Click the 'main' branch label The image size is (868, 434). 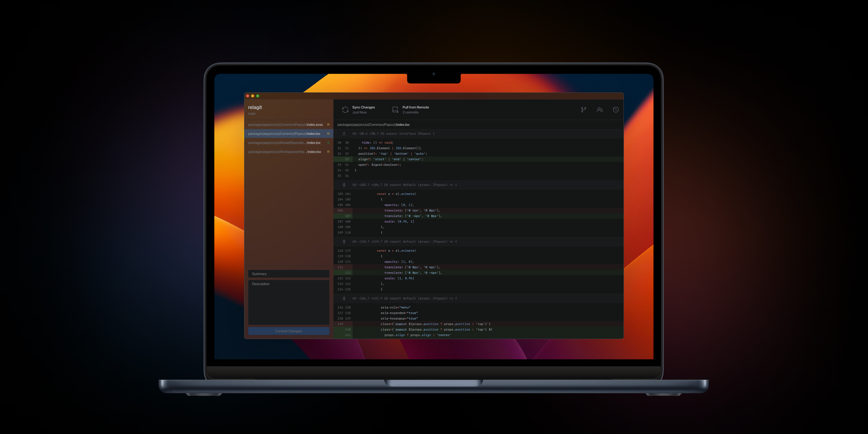click(252, 114)
